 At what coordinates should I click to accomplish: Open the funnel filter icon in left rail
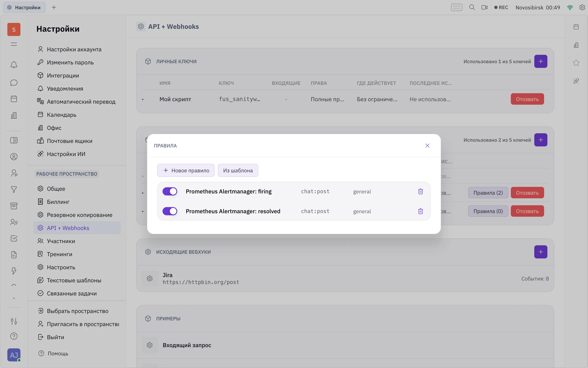[x=14, y=189]
